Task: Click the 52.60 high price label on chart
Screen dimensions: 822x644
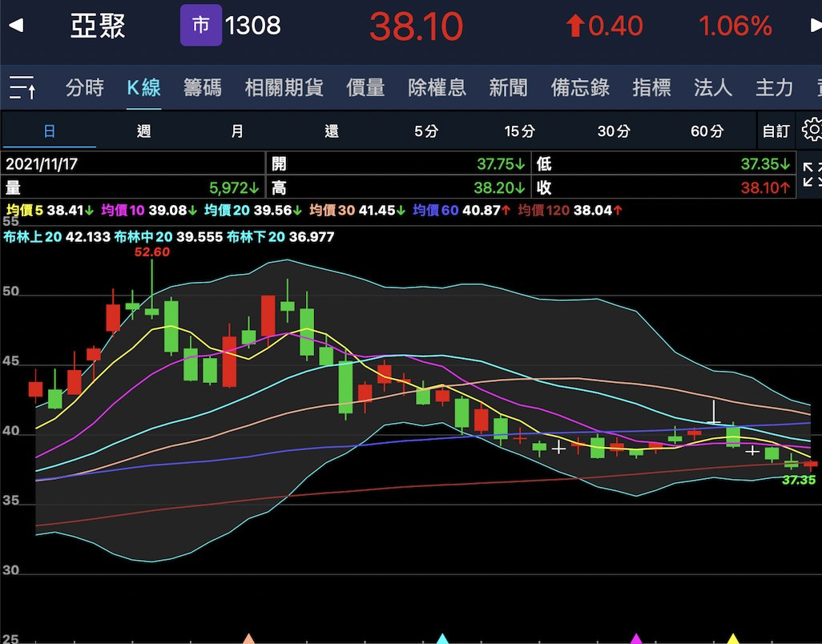Action: [152, 252]
